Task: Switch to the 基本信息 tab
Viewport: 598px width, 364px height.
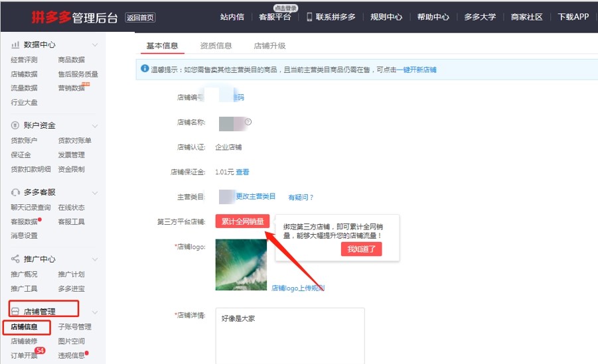Action: [x=162, y=46]
